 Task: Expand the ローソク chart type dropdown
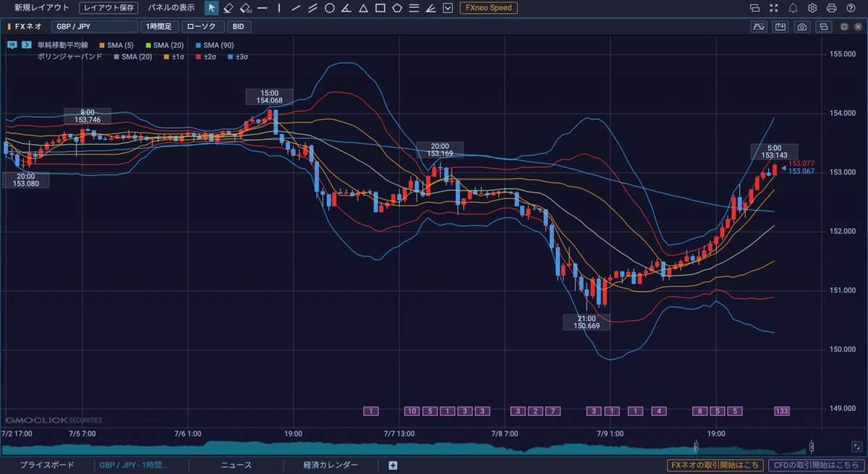pyautogui.click(x=202, y=27)
